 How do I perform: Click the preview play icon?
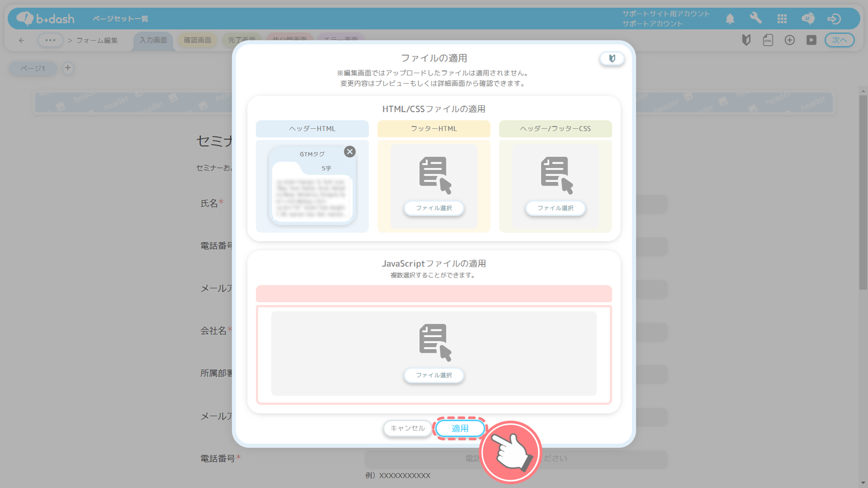tap(811, 40)
